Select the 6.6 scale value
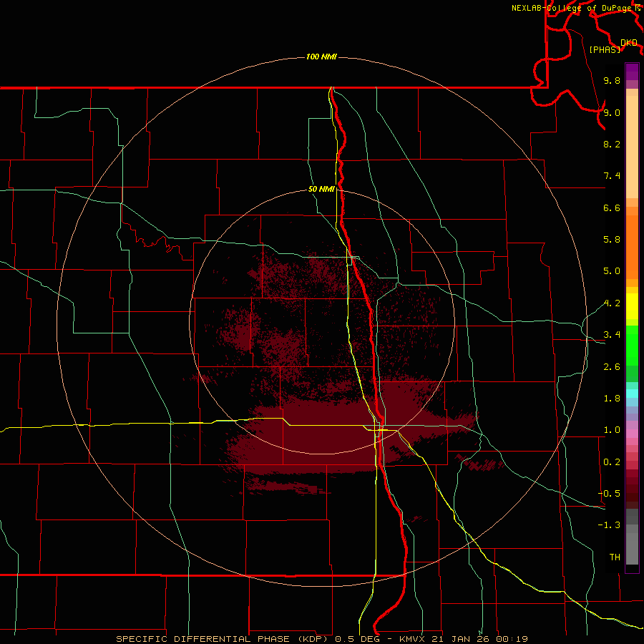This screenshot has width=644, height=644. tap(612, 208)
